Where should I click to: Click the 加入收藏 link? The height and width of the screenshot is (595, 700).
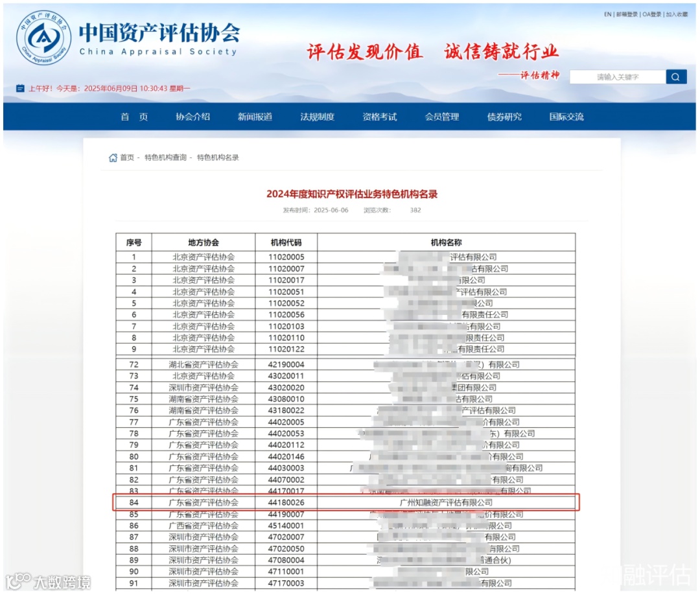click(677, 14)
